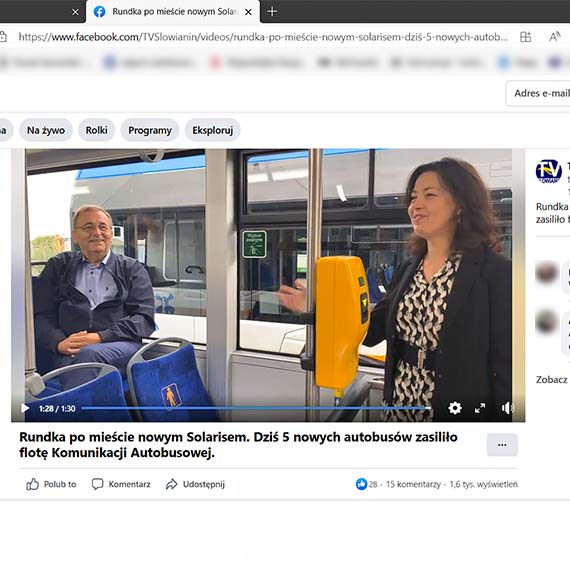Switch to the Na żywo tab

click(46, 130)
